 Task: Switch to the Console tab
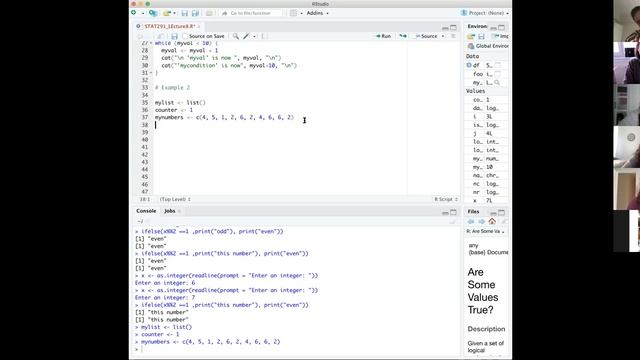(146, 211)
